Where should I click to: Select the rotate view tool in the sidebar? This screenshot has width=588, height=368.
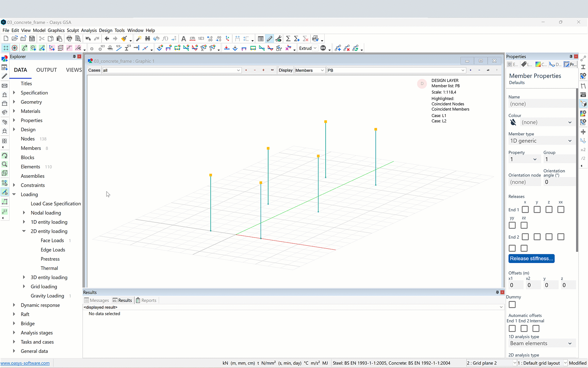click(5, 156)
